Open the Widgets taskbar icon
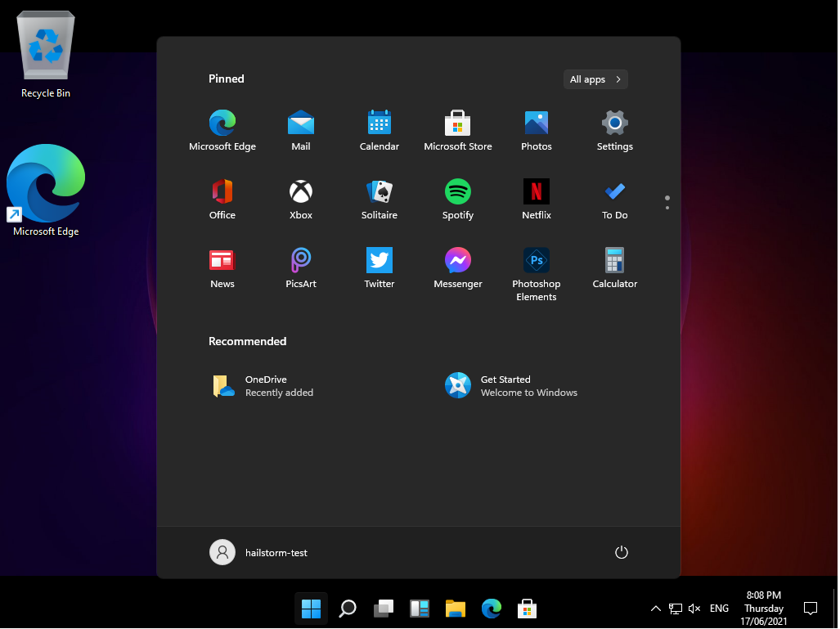840x629 pixels. click(419, 609)
